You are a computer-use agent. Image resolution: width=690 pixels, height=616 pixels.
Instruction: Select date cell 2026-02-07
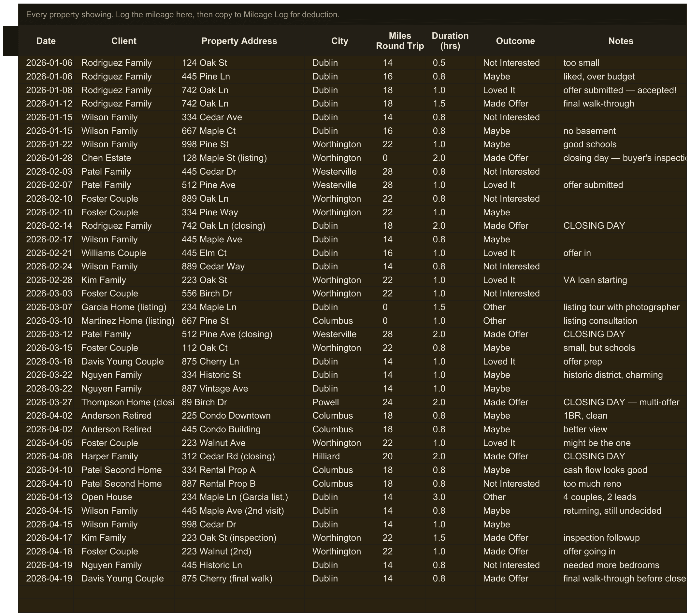(x=46, y=185)
